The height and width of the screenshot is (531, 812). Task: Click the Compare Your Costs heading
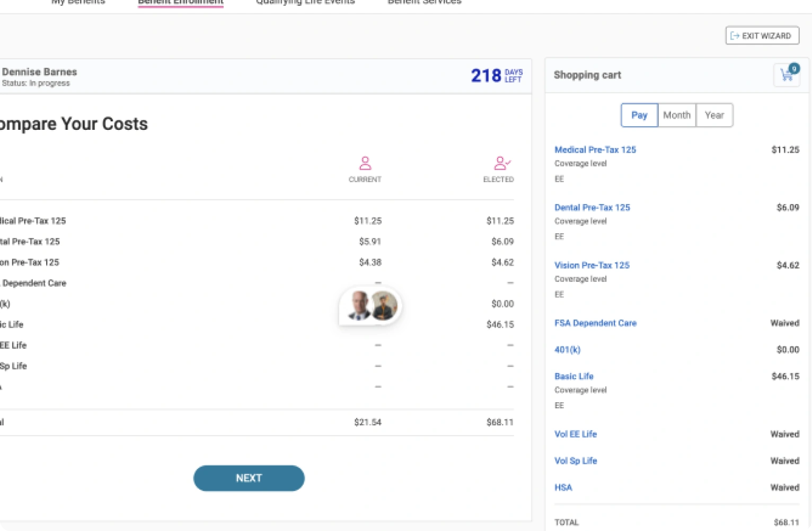click(x=74, y=123)
